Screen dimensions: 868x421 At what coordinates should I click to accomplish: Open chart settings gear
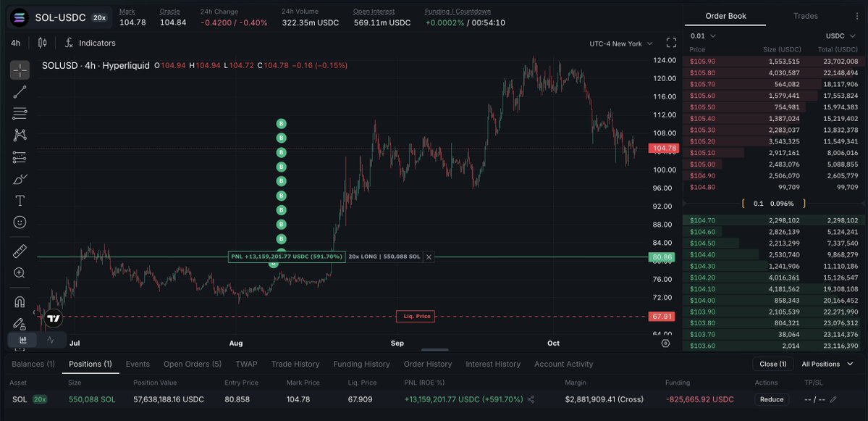click(x=665, y=343)
